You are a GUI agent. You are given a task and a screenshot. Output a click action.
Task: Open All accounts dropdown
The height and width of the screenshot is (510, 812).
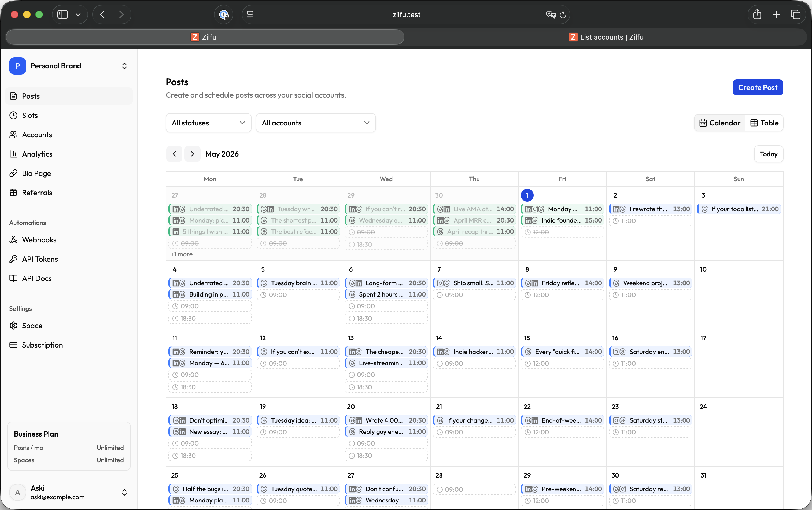(316, 123)
